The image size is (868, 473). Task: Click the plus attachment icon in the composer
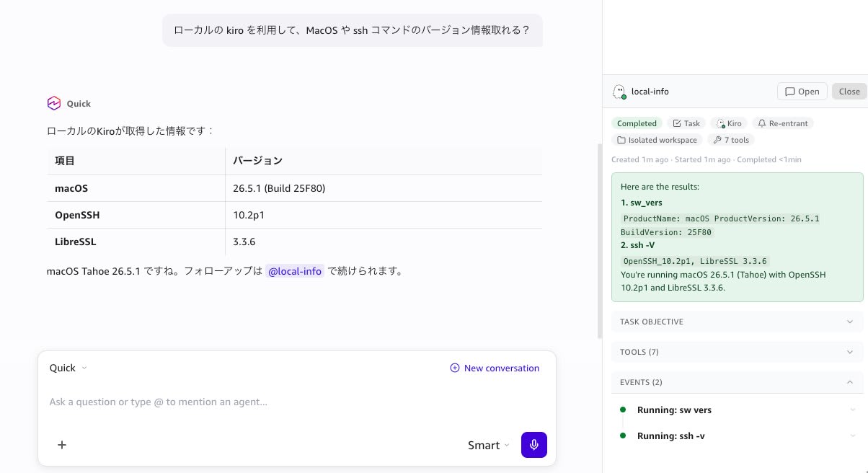[62, 445]
